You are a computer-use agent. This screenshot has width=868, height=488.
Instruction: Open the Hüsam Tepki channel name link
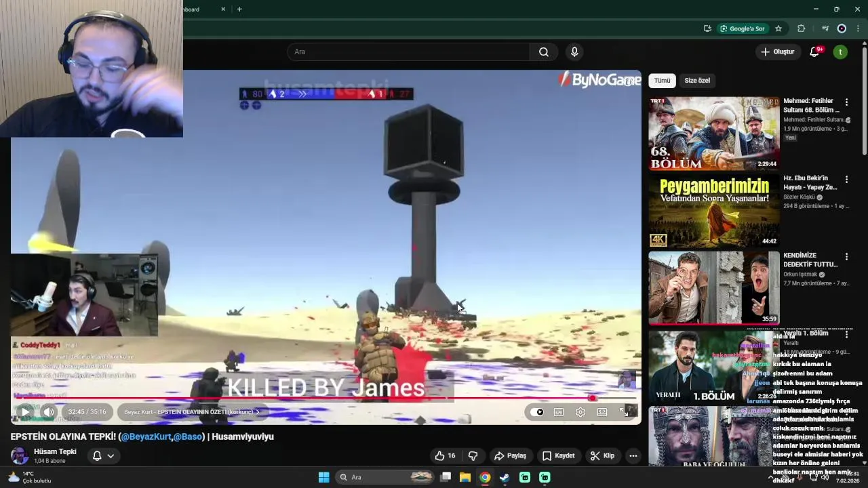[55, 451]
